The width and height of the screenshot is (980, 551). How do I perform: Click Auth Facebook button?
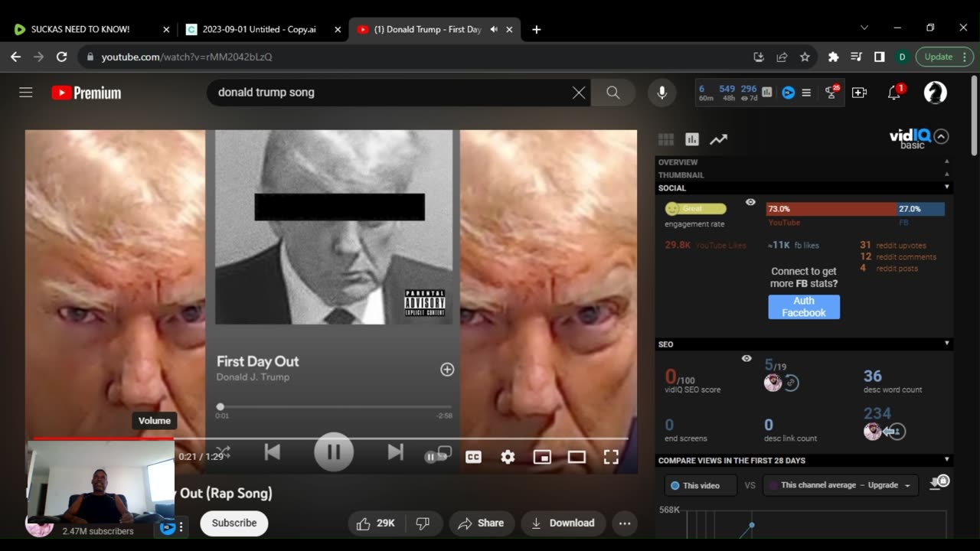804,307
